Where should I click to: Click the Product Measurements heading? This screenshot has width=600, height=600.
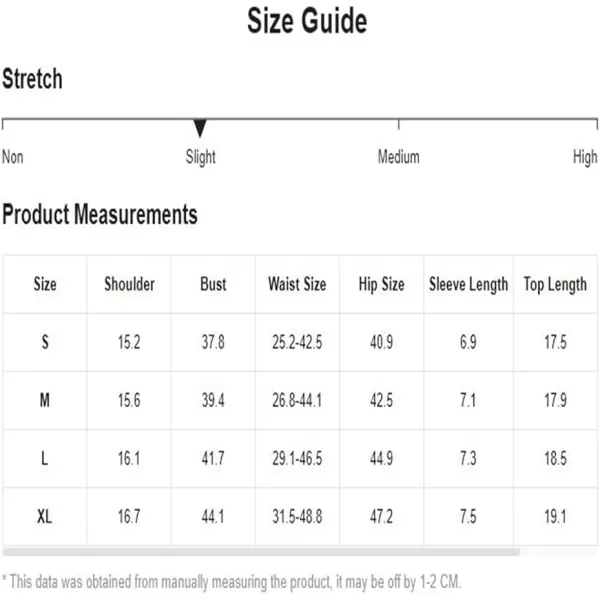coord(100,214)
